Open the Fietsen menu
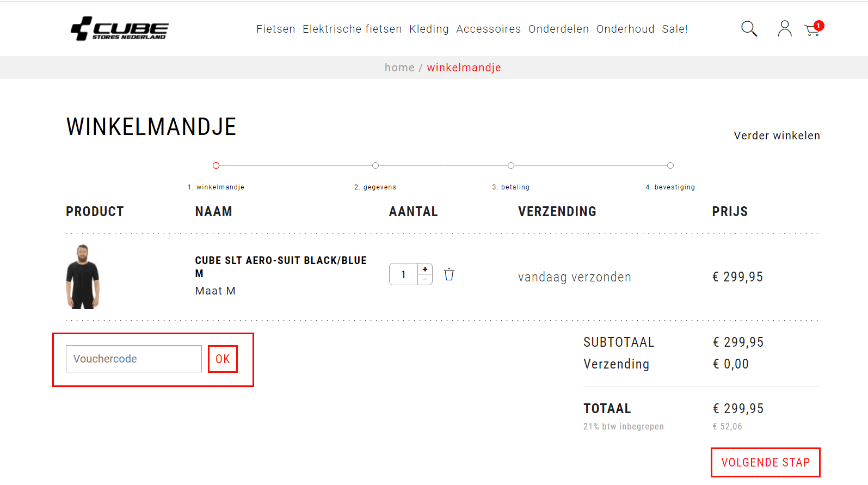Image resolution: width=868 pixels, height=485 pixels. click(276, 29)
